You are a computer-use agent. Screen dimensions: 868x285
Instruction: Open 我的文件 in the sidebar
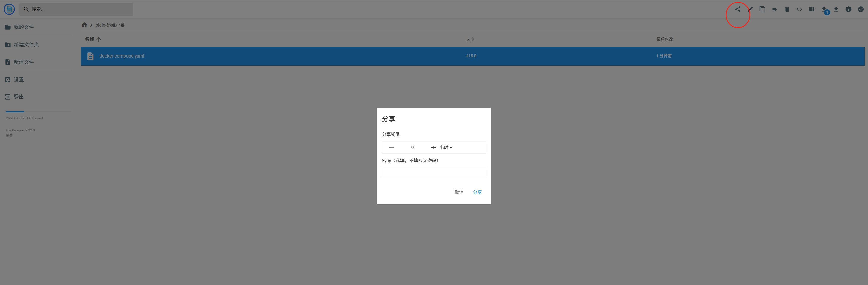24,27
